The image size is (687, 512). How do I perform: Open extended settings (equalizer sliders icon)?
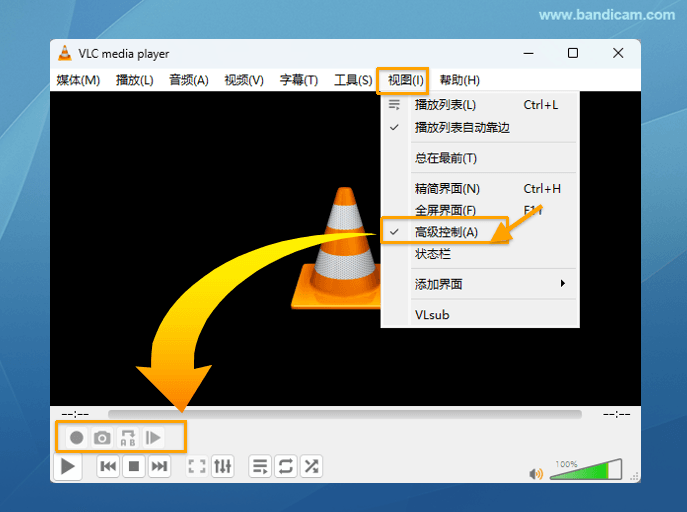click(x=223, y=466)
